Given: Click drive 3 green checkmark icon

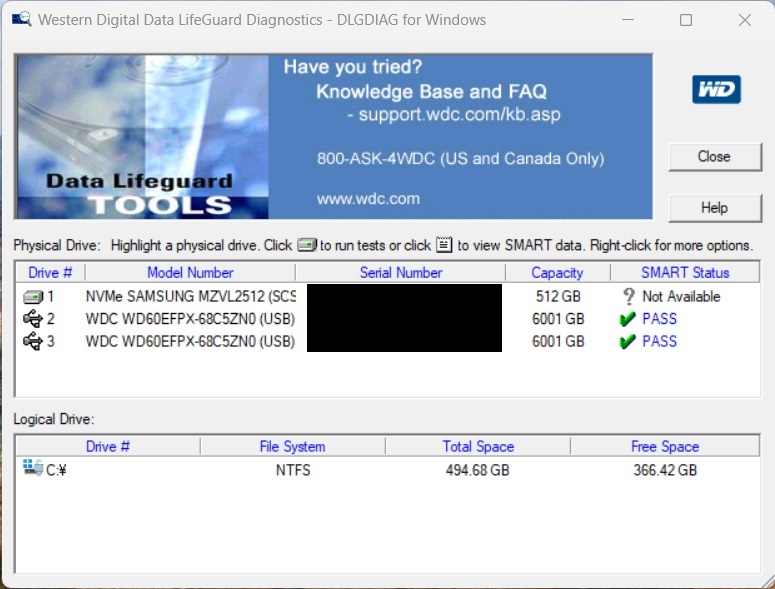Looking at the screenshot, I should tap(627, 342).
